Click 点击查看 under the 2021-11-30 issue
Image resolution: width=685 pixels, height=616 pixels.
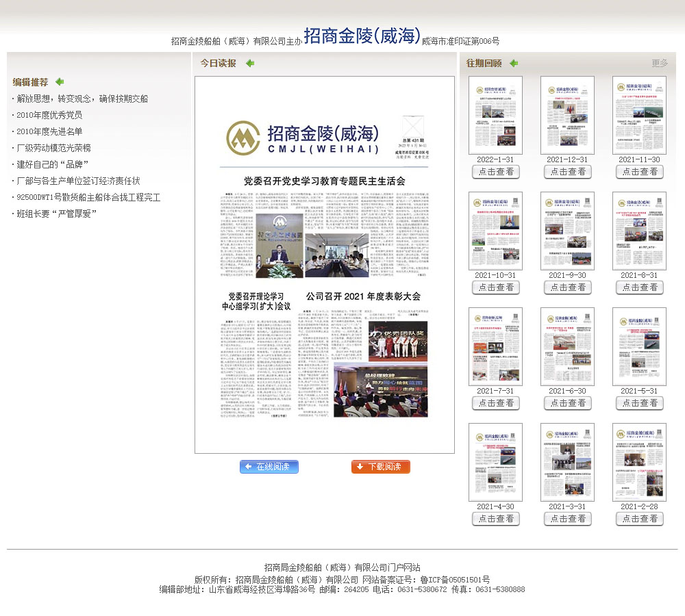(640, 172)
